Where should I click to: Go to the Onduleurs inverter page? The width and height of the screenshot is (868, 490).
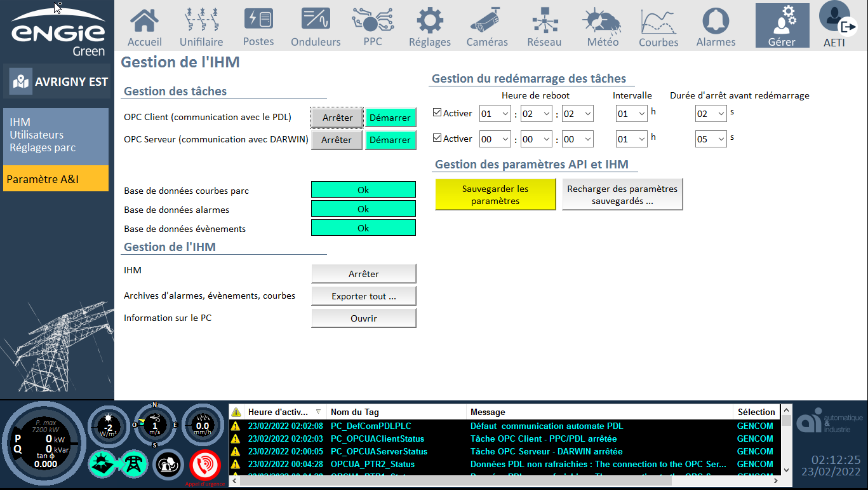pos(316,27)
